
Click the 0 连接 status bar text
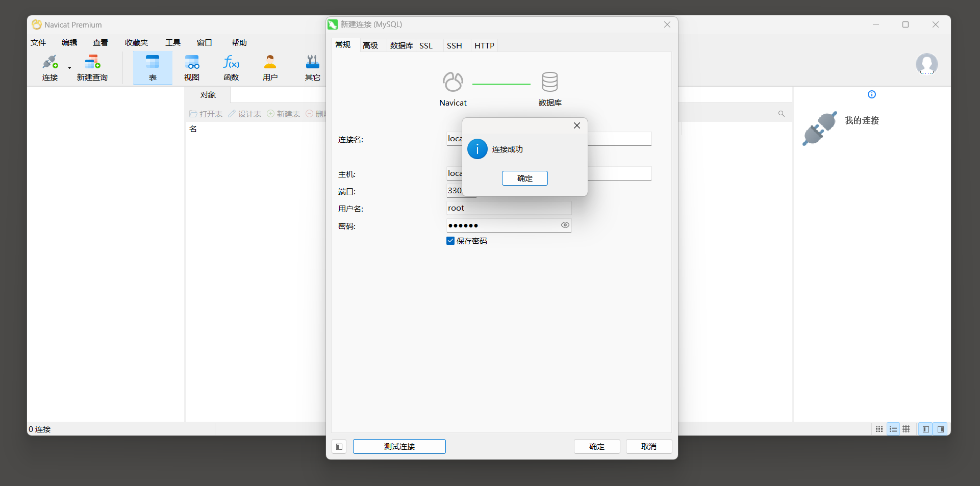coord(40,429)
